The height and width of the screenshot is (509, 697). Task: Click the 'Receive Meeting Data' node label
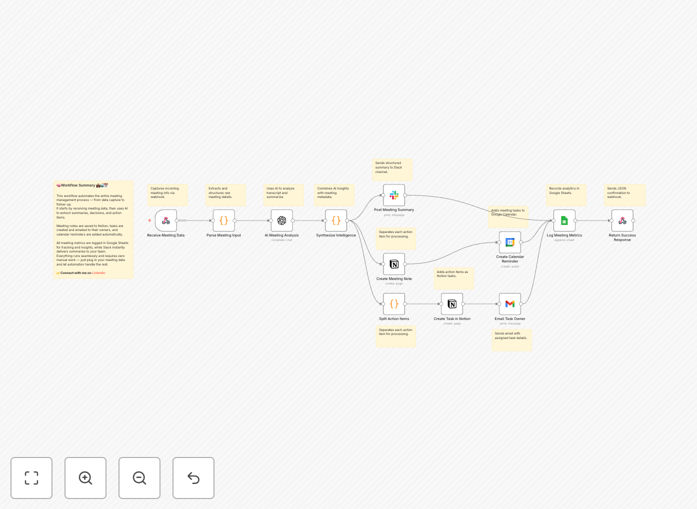166,235
